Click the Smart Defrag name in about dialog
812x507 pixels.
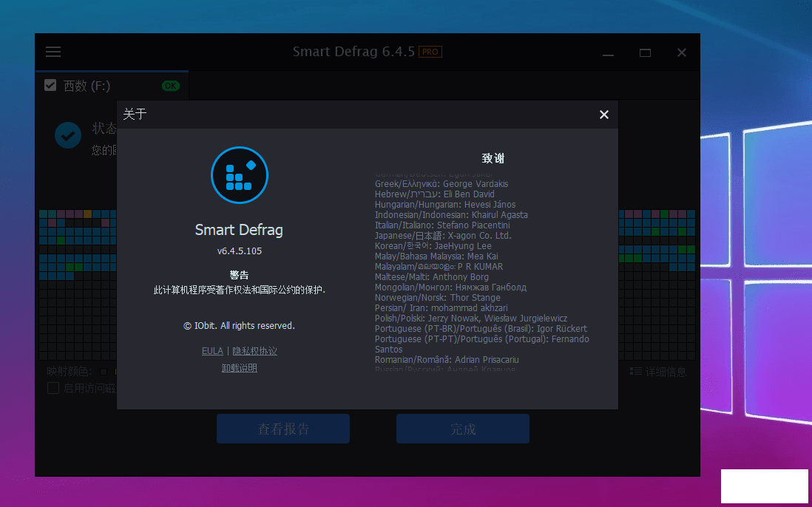pyautogui.click(x=240, y=230)
